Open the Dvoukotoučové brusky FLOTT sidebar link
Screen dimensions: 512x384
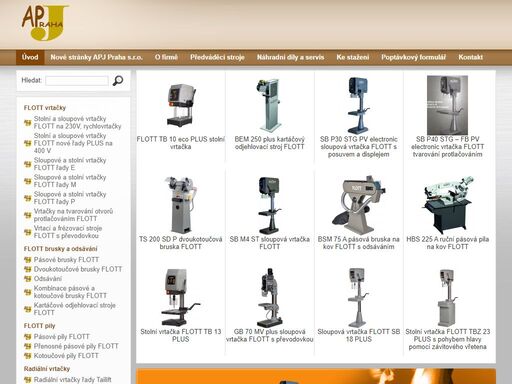tap(78, 269)
